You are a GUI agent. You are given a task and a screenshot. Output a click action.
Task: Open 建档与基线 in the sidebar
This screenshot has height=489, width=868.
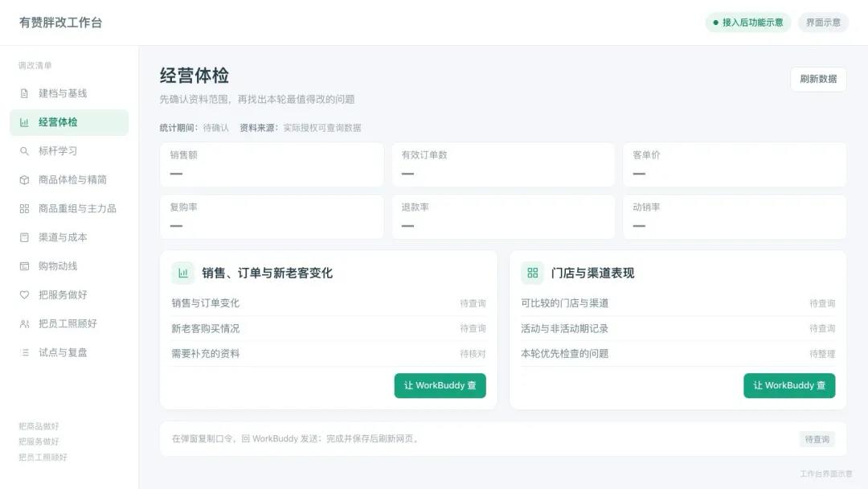pyautogui.click(x=69, y=93)
